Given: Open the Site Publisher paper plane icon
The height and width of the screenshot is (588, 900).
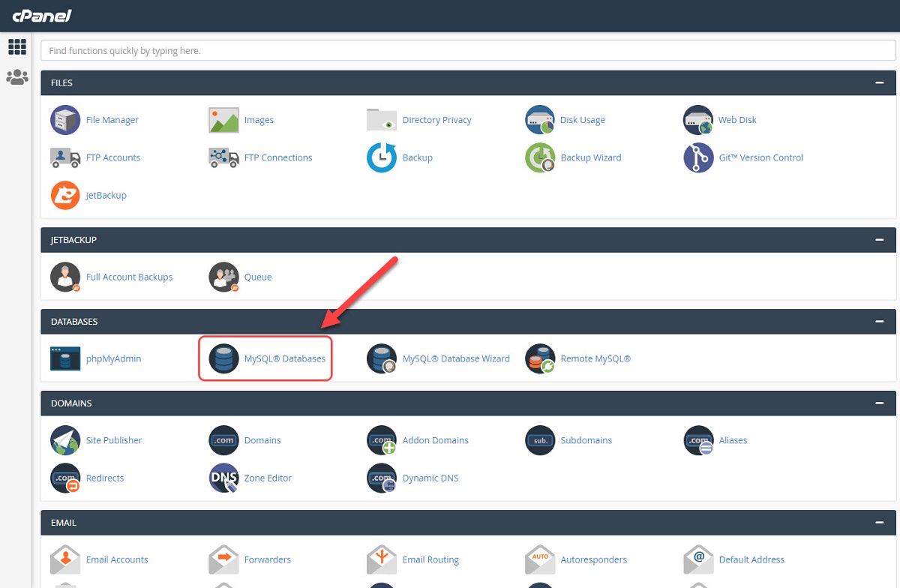Looking at the screenshot, I should coord(65,440).
